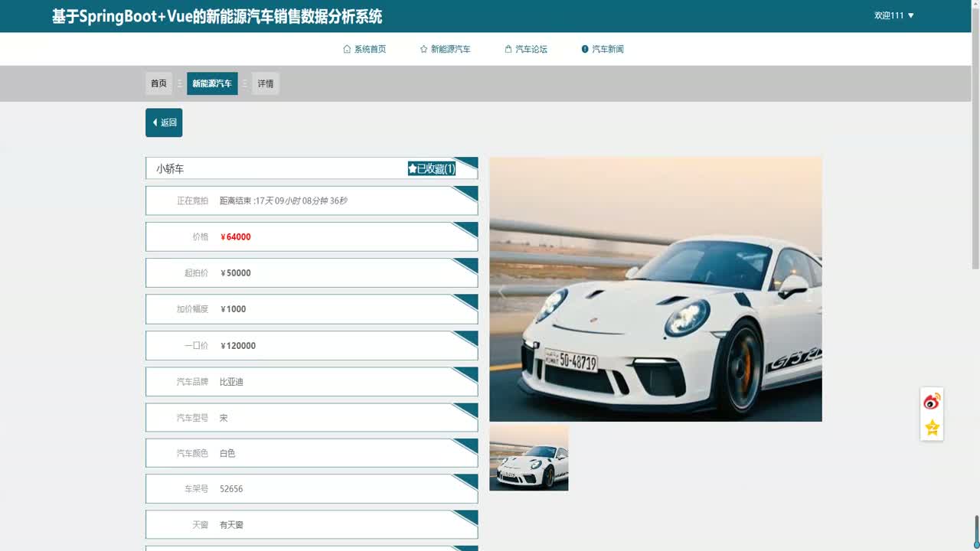Click the 正在竞拍 status label
Screen dimensions: 980x551
(x=192, y=201)
